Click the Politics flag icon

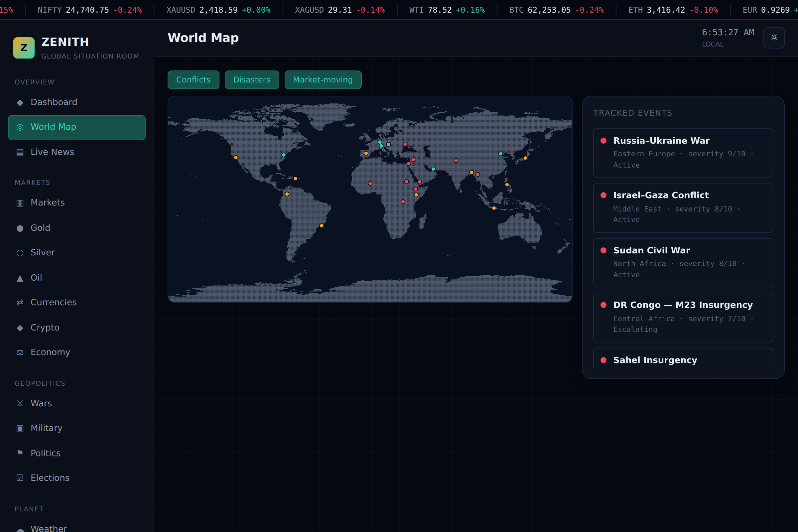click(20, 453)
